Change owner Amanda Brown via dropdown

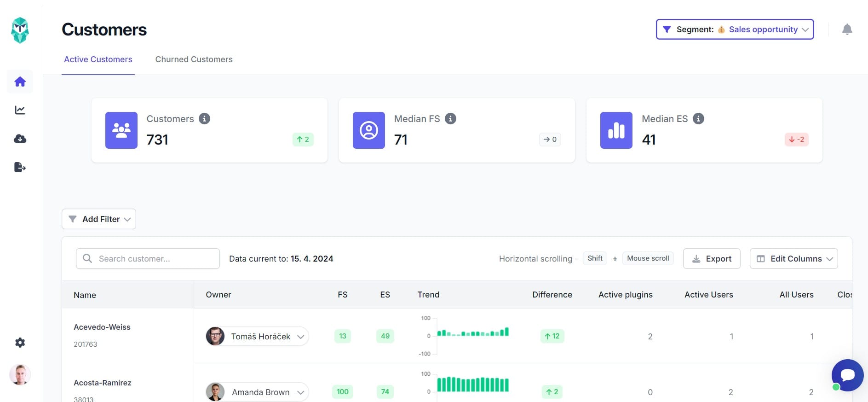click(x=257, y=392)
